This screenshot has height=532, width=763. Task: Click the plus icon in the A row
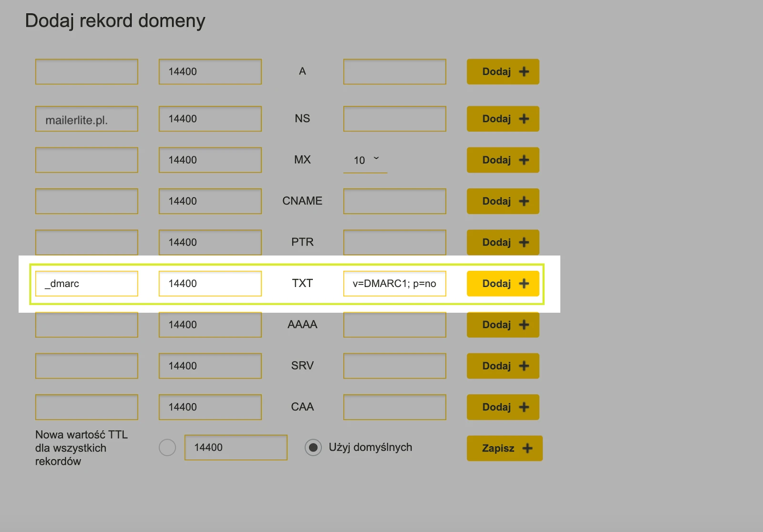tap(524, 72)
